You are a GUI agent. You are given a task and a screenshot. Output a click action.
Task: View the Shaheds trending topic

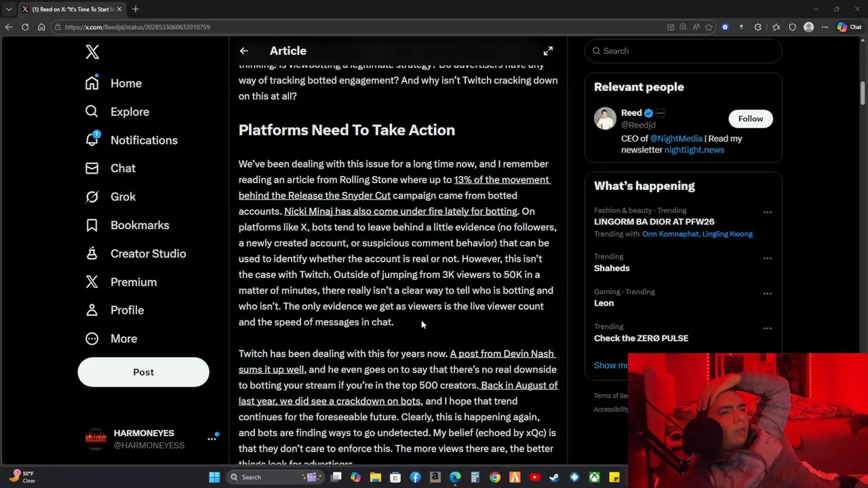point(612,268)
